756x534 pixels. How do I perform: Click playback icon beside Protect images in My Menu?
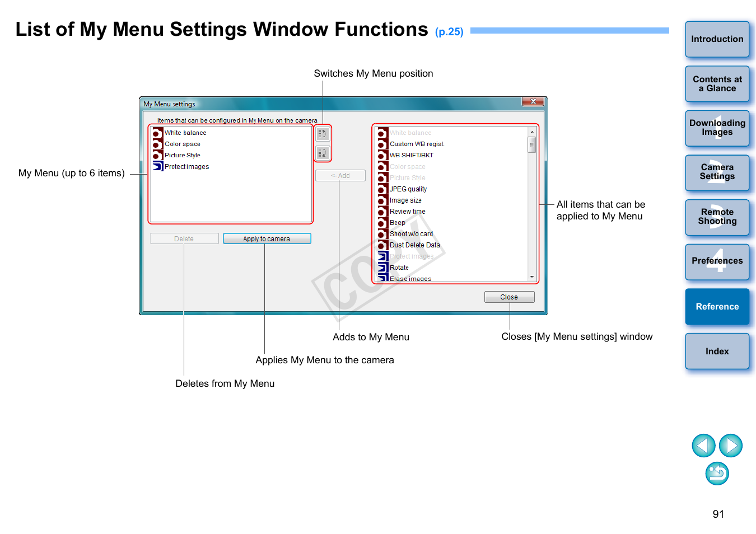158,166
